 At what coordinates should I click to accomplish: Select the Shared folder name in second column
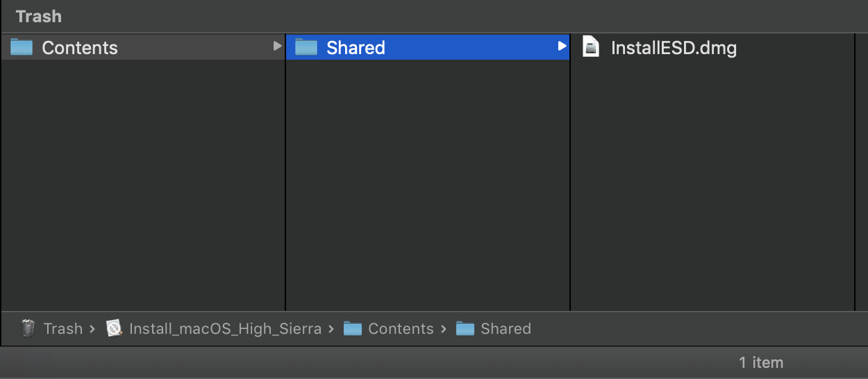coord(356,48)
